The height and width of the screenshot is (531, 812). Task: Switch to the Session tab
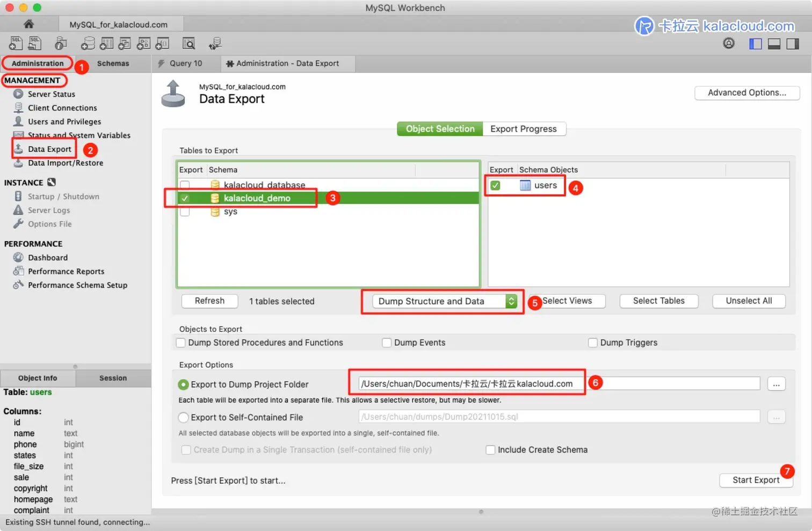pyautogui.click(x=113, y=378)
